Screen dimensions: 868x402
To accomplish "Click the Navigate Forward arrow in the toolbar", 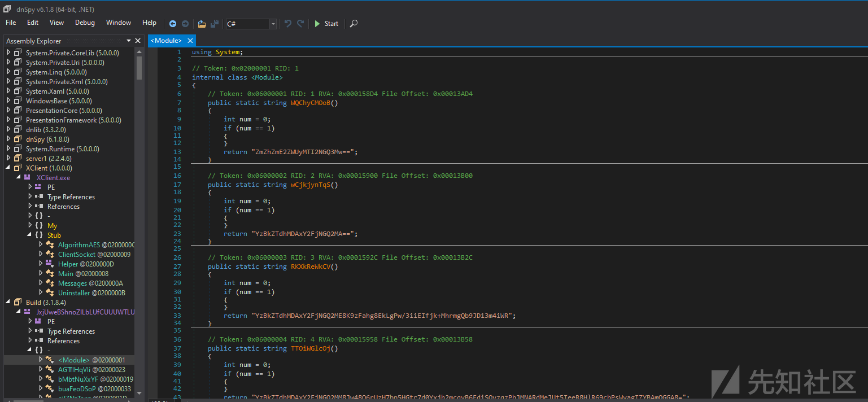I will (x=185, y=24).
